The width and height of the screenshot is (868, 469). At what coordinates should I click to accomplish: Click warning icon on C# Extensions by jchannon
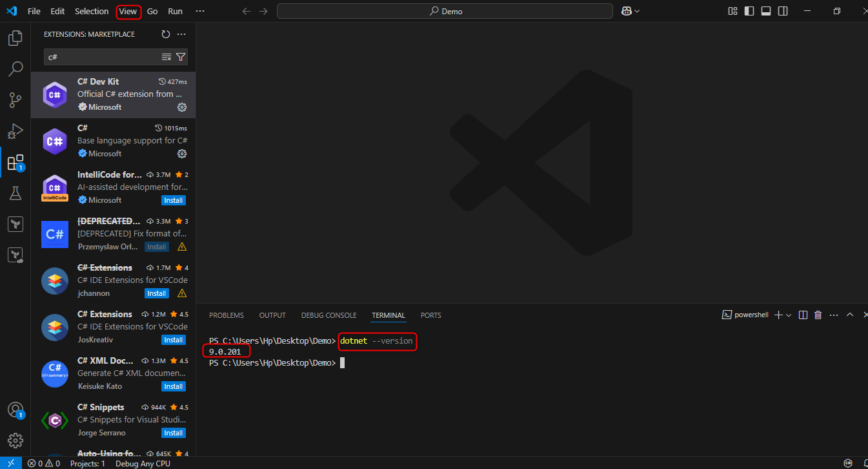[182, 293]
